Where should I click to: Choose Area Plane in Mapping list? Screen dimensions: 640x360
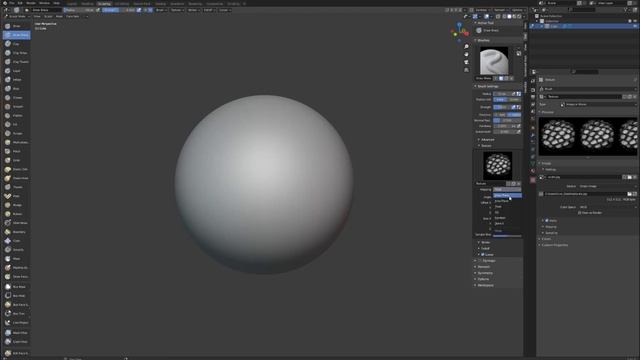pyautogui.click(x=507, y=201)
